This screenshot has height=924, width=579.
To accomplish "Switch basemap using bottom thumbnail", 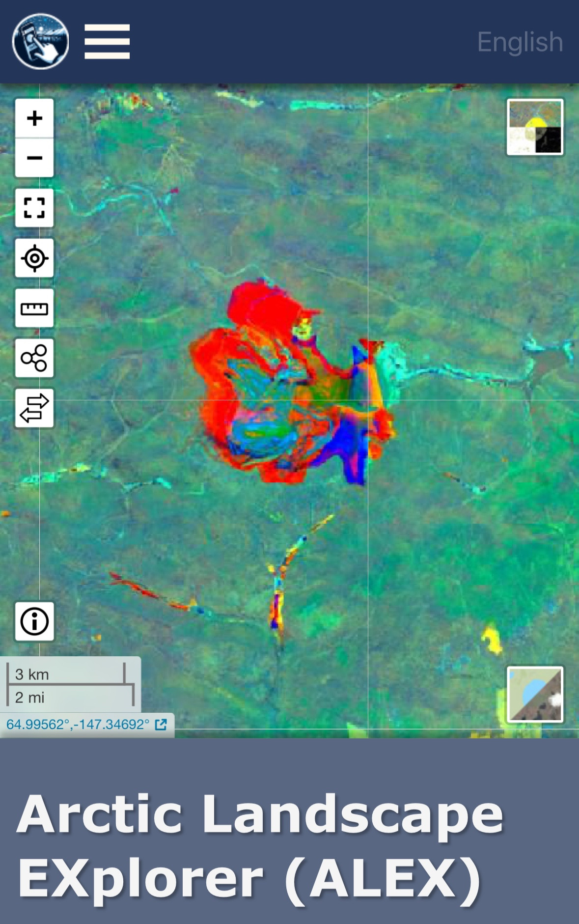I will point(535,694).
